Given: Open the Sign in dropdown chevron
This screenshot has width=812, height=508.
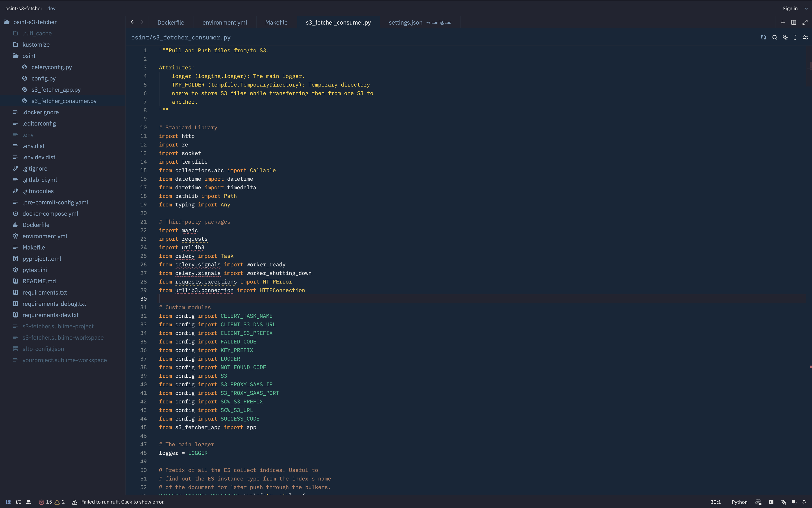Looking at the screenshot, I should [x=806, y=8].
